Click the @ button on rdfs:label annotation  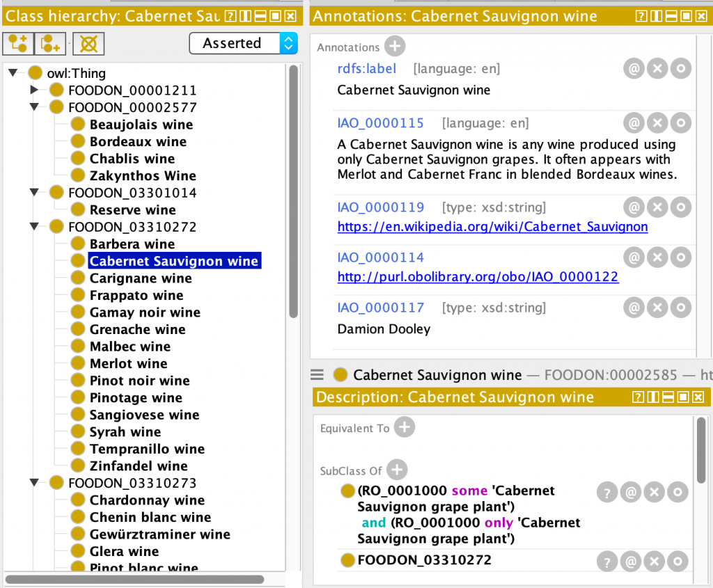click(x=634, y=69)
